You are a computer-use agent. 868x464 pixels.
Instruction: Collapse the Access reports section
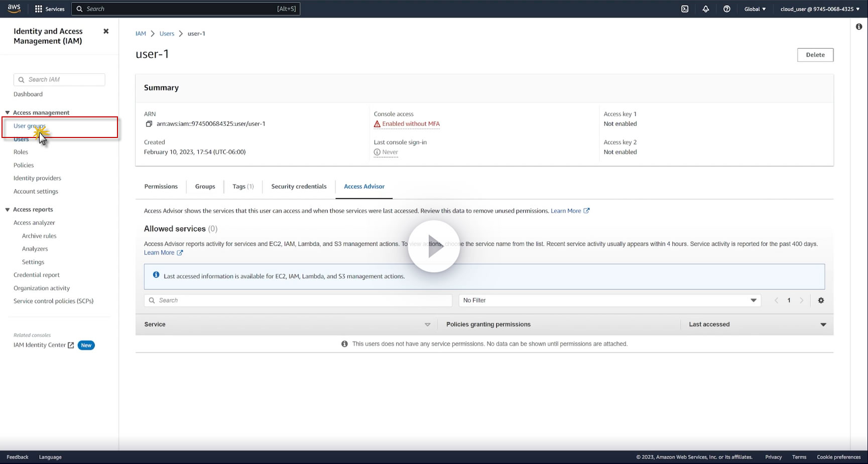coord(8,210)
